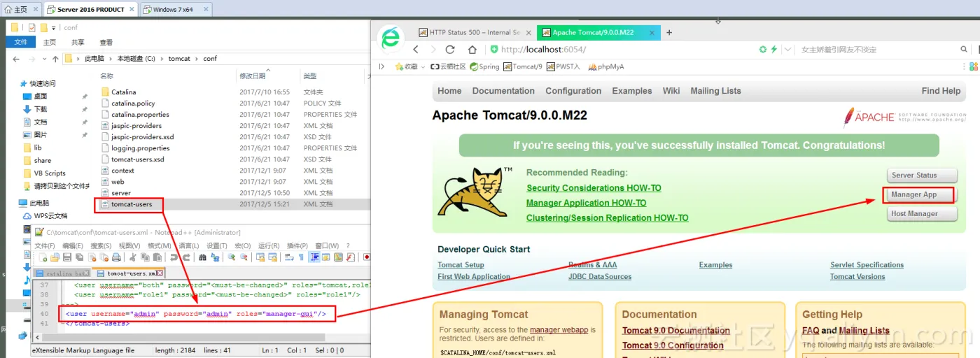
Task: Click Find Help in Tomcat nav bar
Action: point(941,91)
